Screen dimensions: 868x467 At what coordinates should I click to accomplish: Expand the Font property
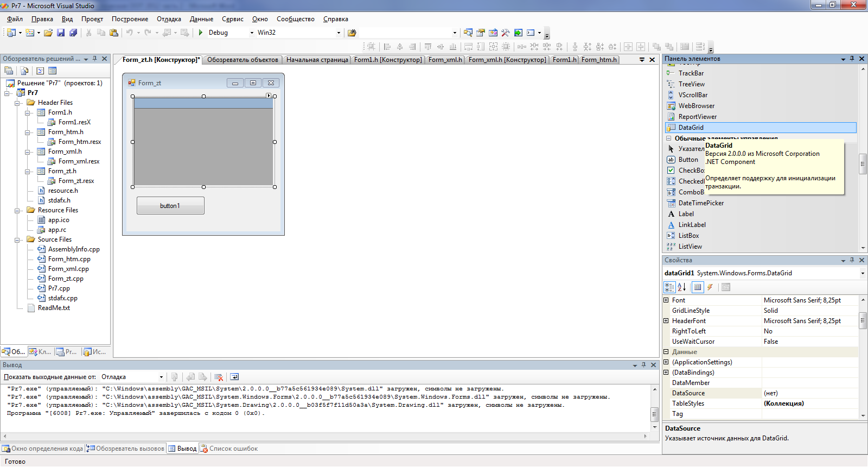(x=666, y=300)
